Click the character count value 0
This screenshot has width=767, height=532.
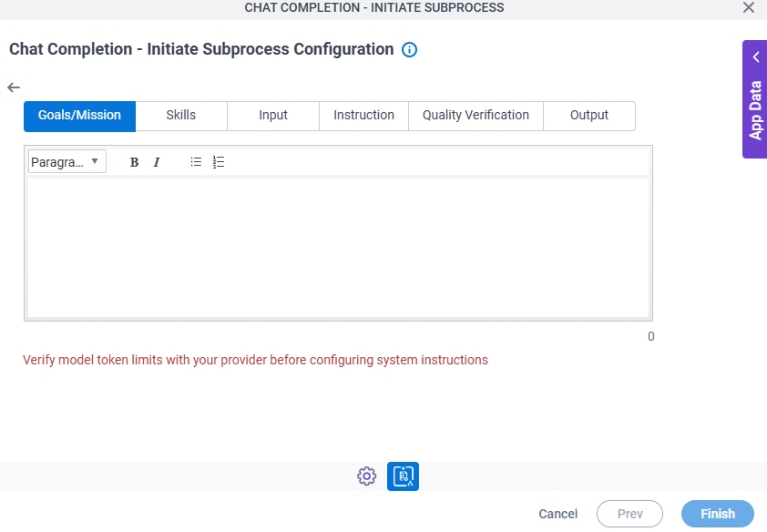(x=650, y=336)
